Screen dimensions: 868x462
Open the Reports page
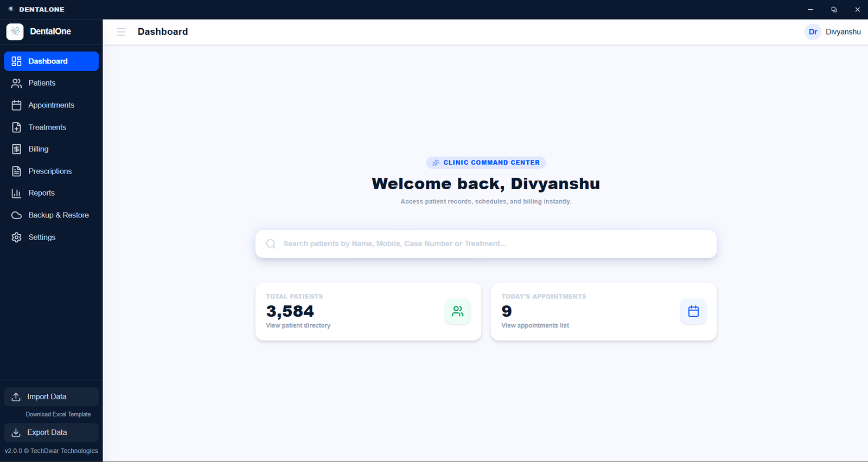coord(52,193)
